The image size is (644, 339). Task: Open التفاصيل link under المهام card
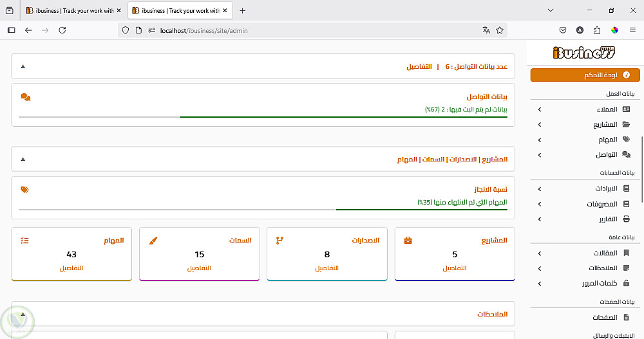coord(71,268)
